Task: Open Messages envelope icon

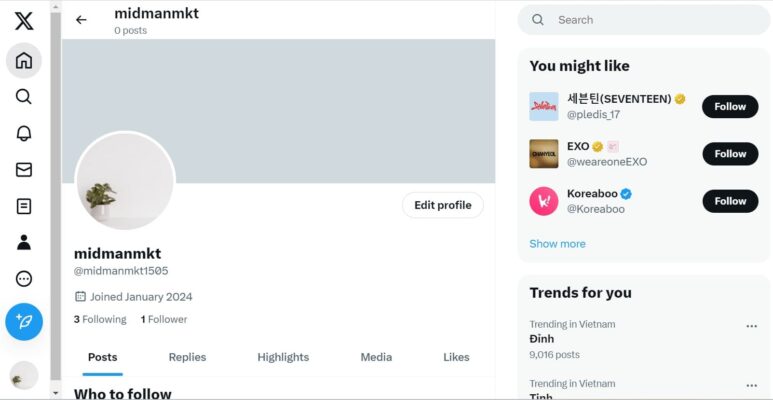Action: 24,170
